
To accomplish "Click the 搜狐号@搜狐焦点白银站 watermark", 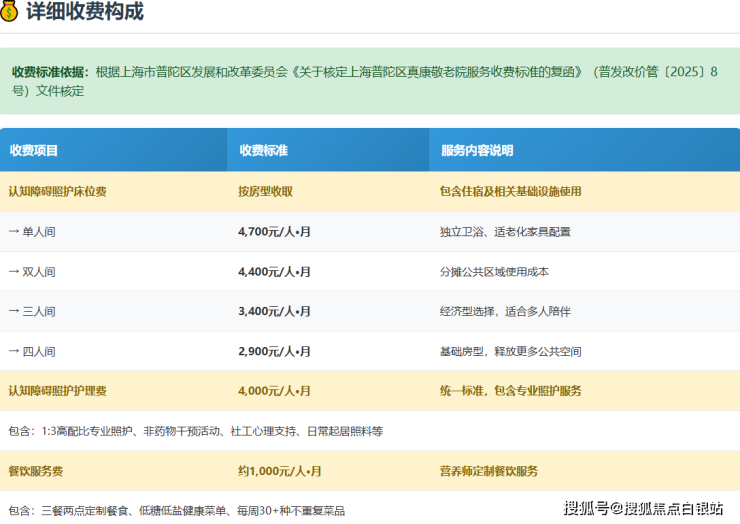I will pyautogui.click(x=643, y=507).
